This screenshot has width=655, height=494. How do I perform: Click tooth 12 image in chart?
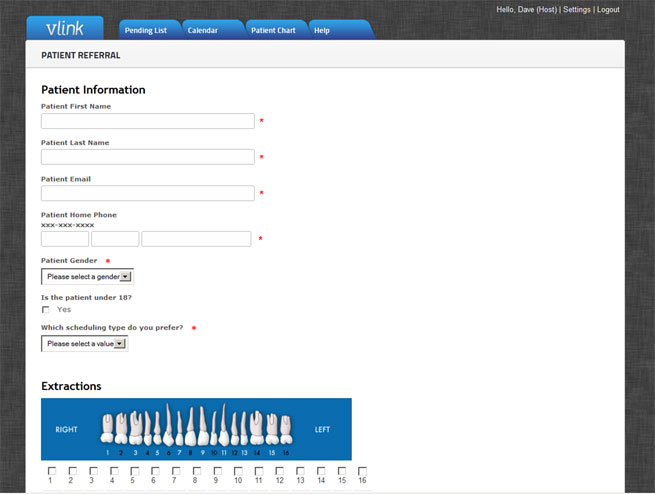pos(235,428)
